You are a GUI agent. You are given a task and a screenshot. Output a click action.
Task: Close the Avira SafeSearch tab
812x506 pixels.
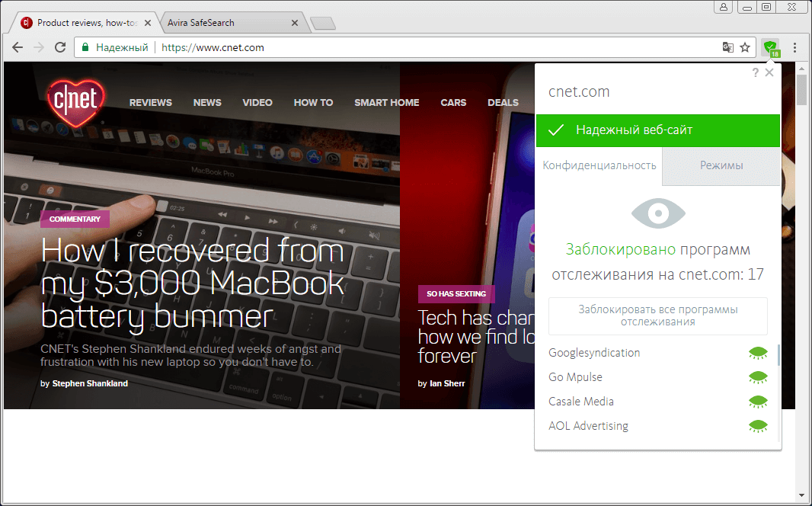click(x=295, y=23)
